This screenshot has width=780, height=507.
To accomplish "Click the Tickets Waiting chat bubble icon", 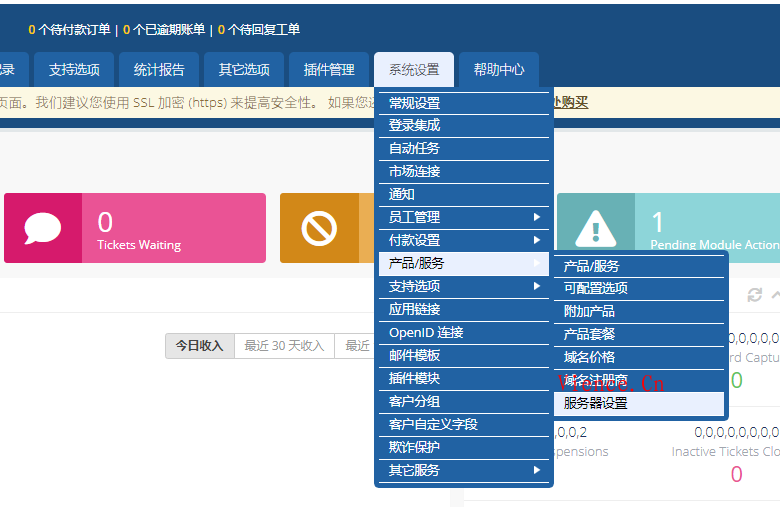I will click(43, 228).
